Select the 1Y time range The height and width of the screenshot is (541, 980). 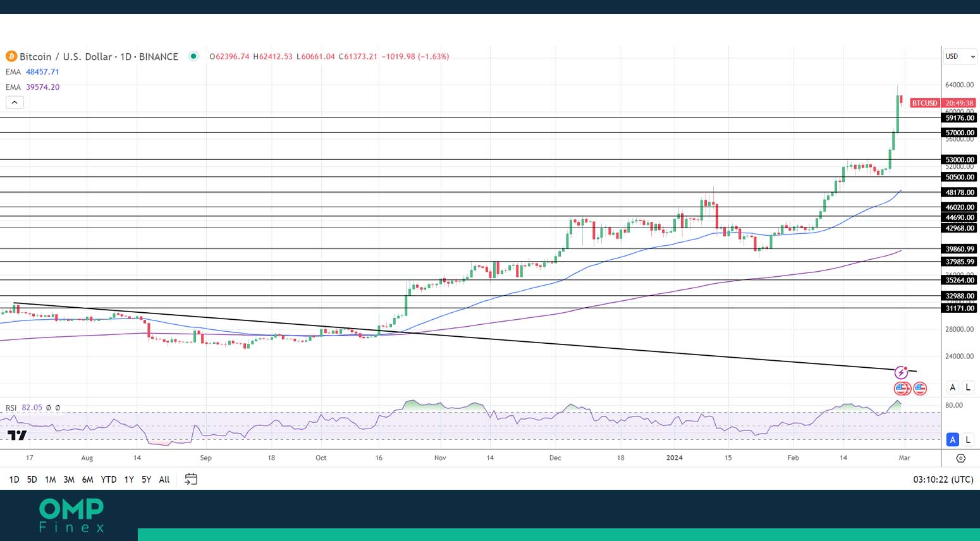point(129,480)
